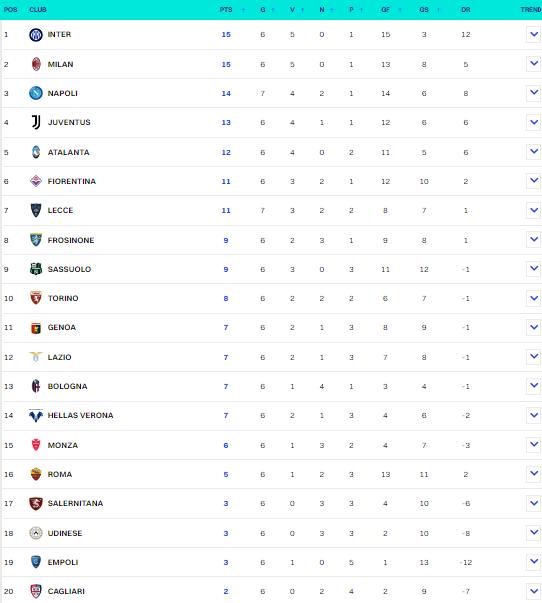Click the Inter club crest icon
Screen dimensions: 542x603
point(36,35)
